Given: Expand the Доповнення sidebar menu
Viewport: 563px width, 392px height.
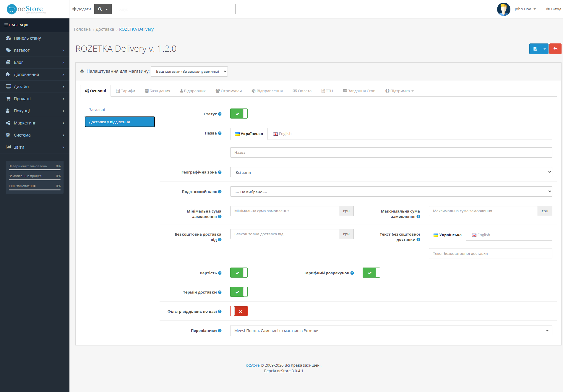Looking at the screenshot, I should tap(35, 74).
